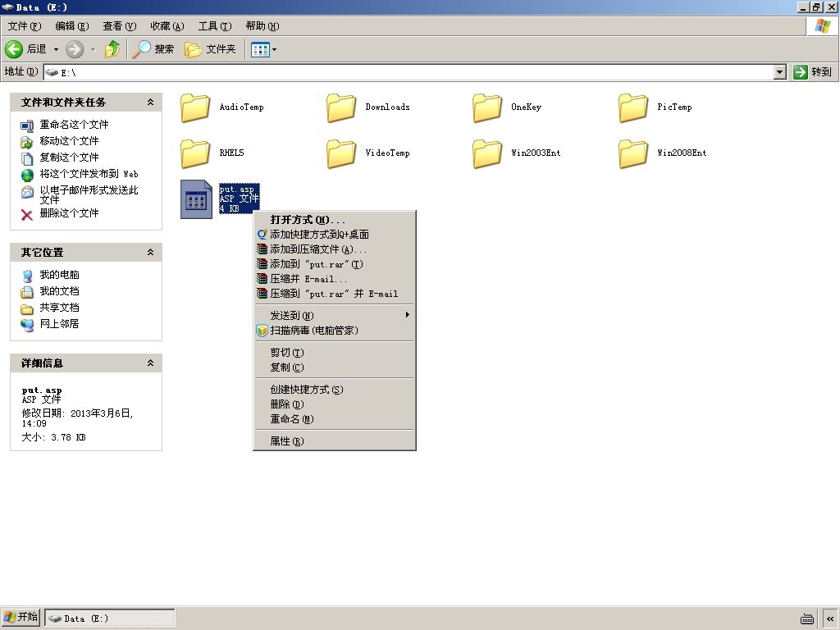Choose 复制(C) in context menu

[x=335, y=367]
